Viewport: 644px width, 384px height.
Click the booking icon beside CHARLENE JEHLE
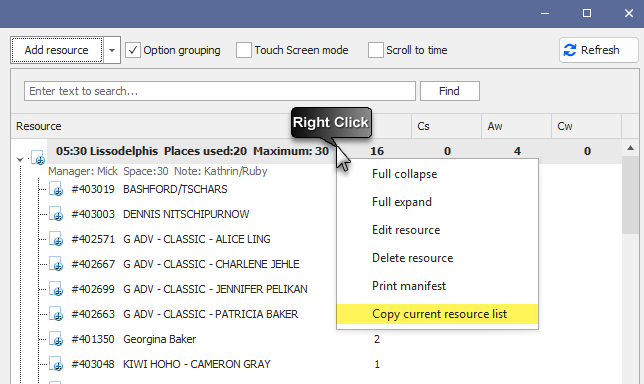56,264
